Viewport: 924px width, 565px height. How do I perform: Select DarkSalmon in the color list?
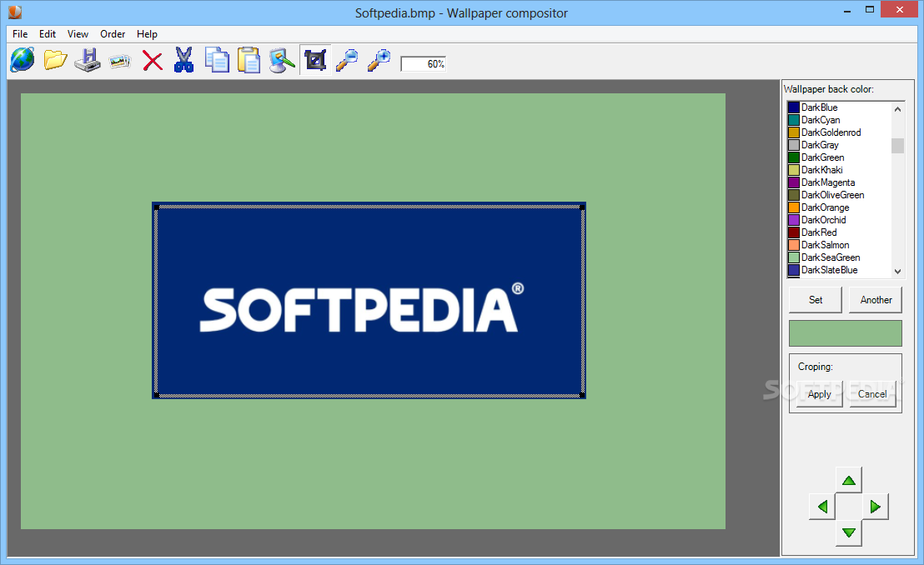tap(839, 245)
